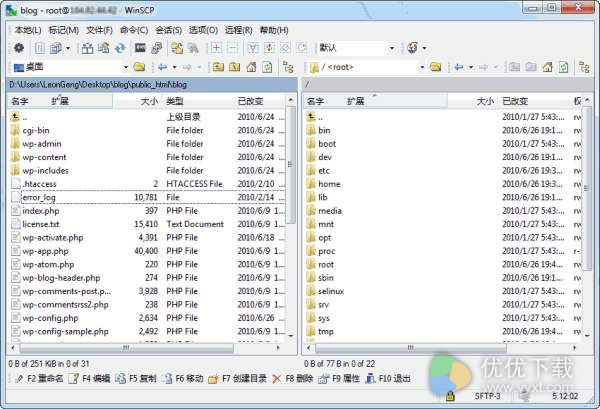
Task: Go back in remote panel history
Action: pyautogui.click(x=459, y=67)
